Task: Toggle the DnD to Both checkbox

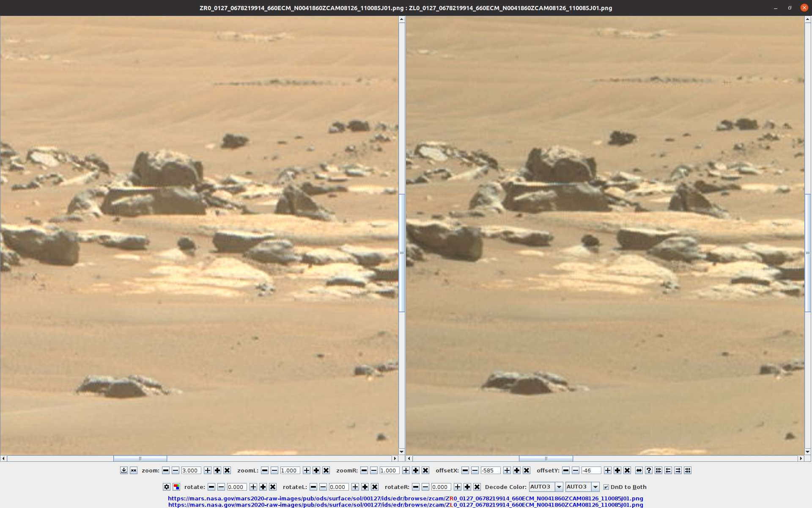Action: pyautogui.click(x=606, y=487)
